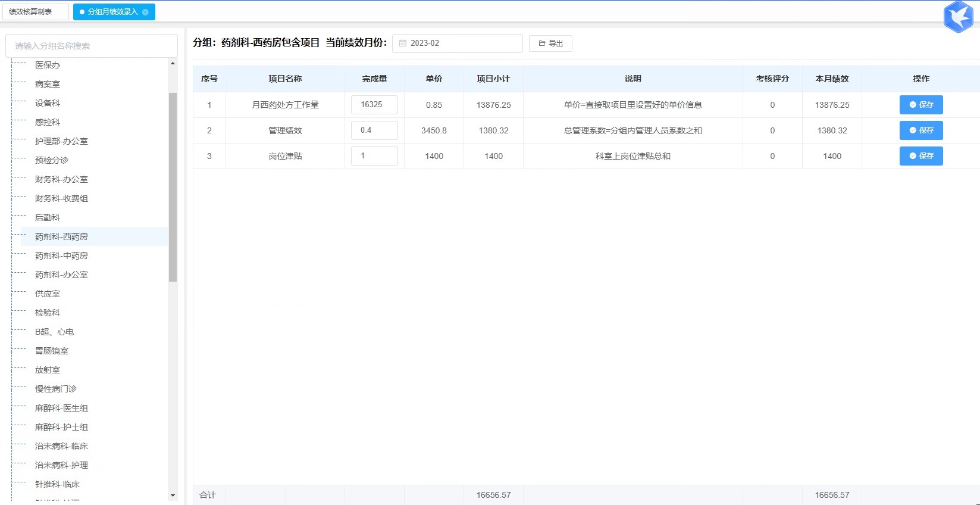
Task: Click the unit price 3450.8 cell
Action: (434, 130)
